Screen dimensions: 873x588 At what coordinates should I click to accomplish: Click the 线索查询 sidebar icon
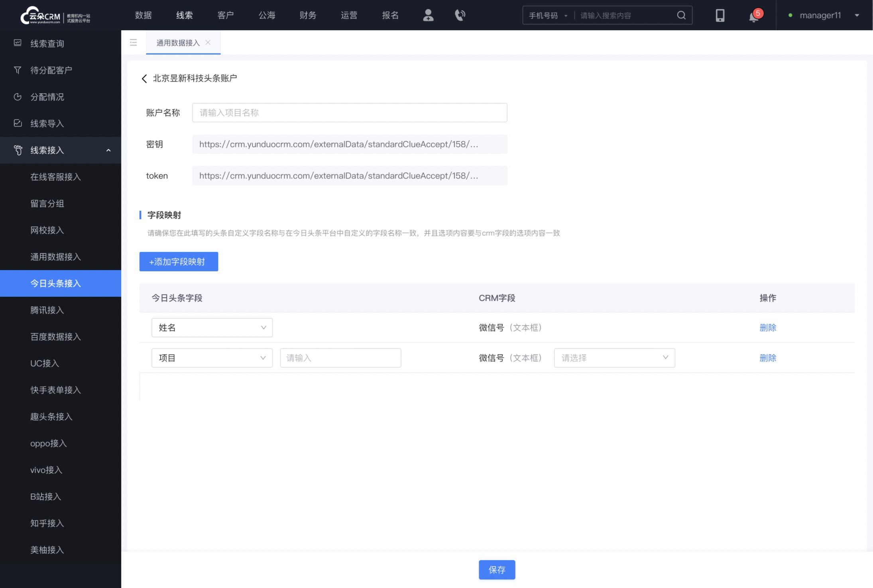[x=17, y=43]
